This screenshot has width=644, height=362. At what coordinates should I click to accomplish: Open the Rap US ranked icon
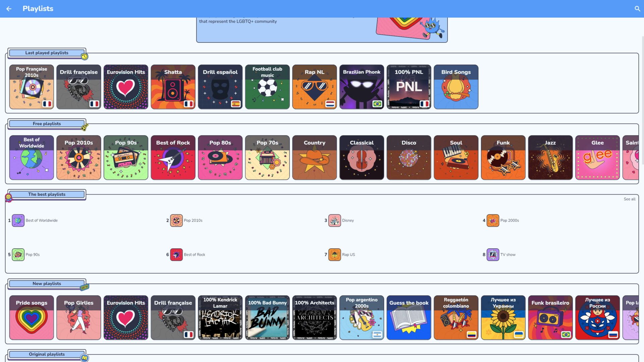coord(334,255)
